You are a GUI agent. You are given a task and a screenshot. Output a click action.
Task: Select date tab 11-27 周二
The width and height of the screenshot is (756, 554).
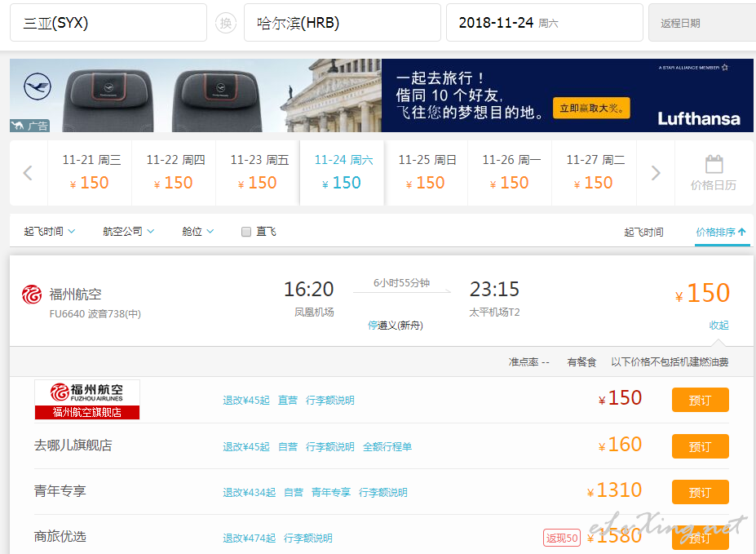click(x=594, y=173)
